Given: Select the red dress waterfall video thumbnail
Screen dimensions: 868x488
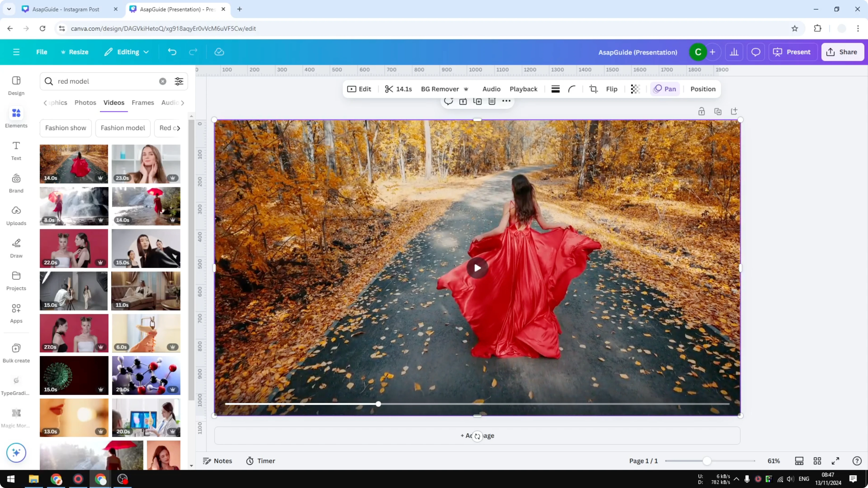Looking at the screenshot, I should (x=74, y=206).
